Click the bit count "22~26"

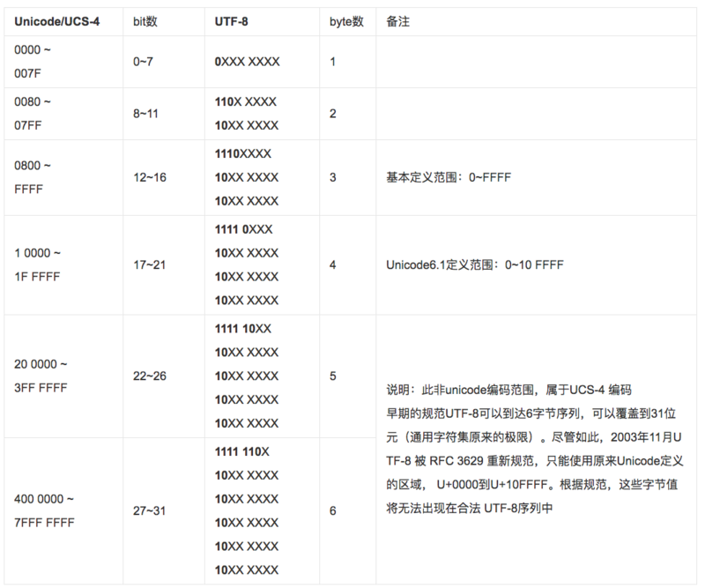click(x=150, y=376)
